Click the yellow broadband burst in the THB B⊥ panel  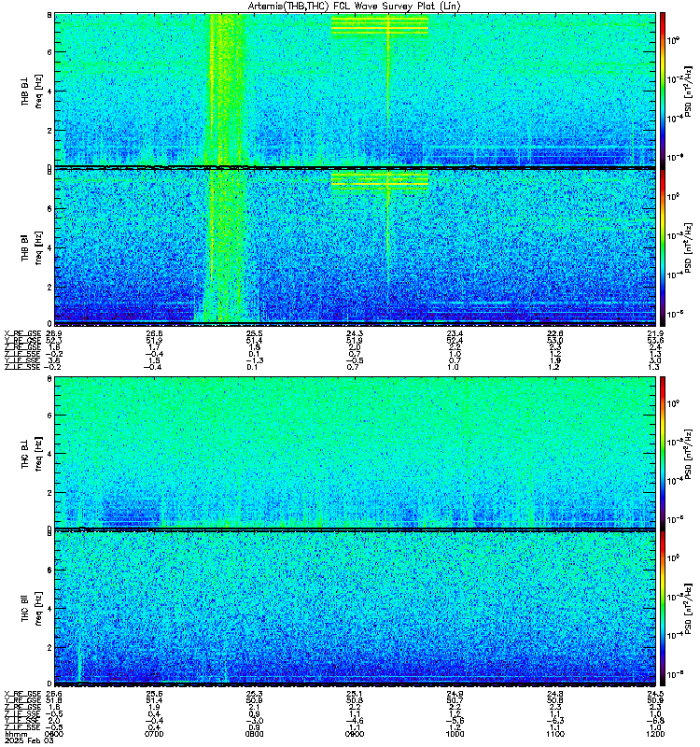pyautogui.click(x=227, y=90)
